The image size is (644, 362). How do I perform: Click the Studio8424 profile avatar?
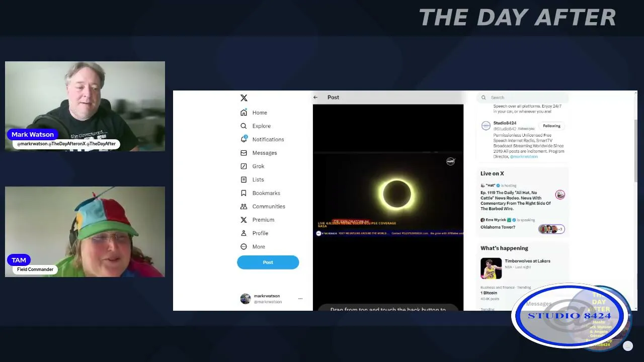[486, 126]
